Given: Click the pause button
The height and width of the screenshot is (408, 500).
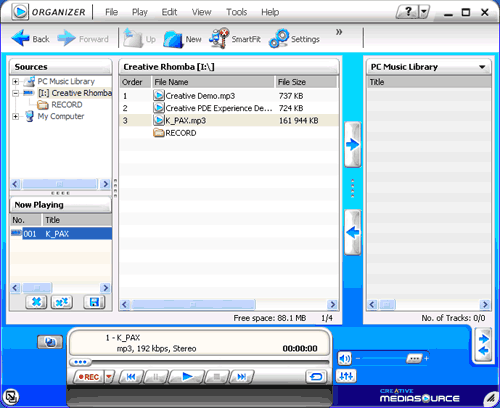Looking at the screenshot, I should click(156, 377).
